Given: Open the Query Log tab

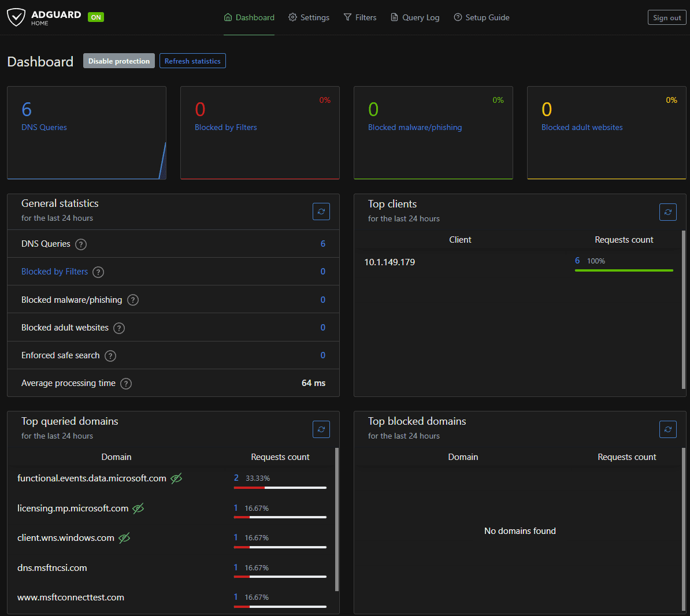Looking at the screenshot, I should [415, 17].
